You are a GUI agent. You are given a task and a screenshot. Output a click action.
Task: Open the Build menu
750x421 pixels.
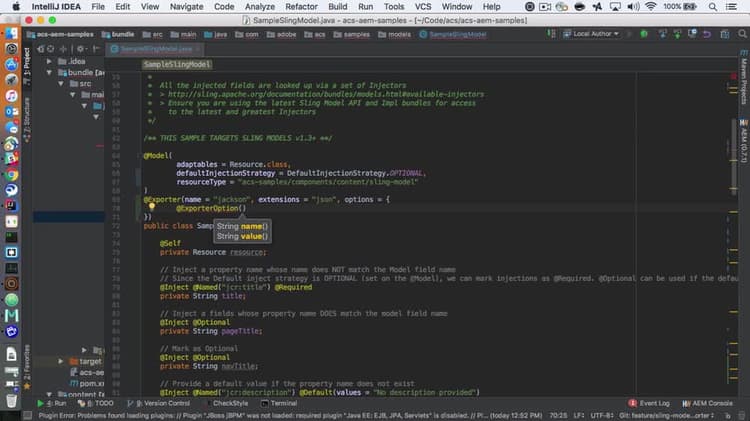338,7
